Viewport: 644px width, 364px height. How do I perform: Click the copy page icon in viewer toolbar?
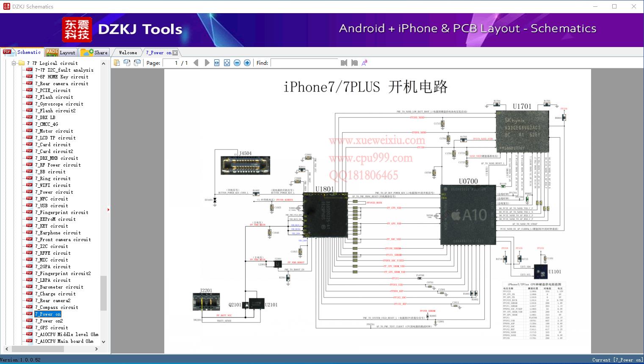pos(117,63)
